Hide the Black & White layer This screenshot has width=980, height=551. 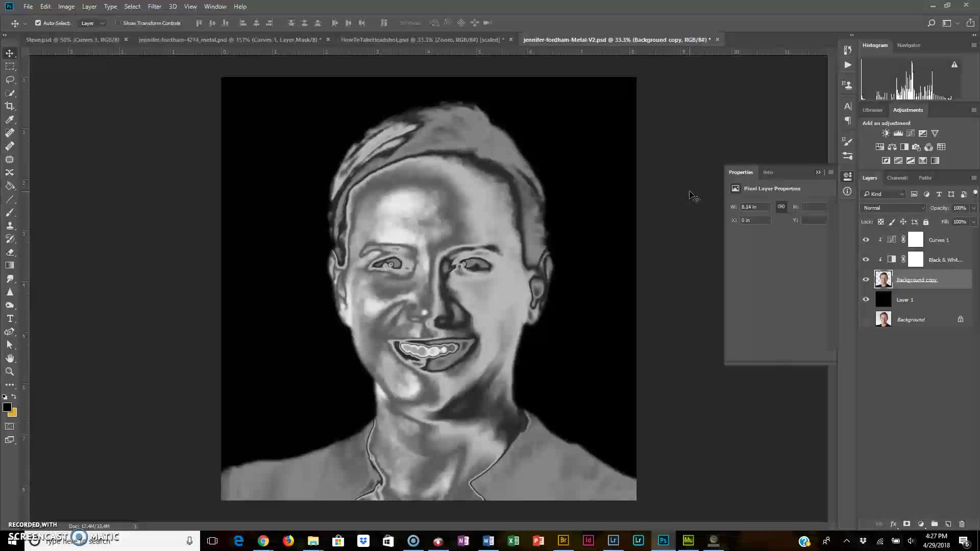866,260
